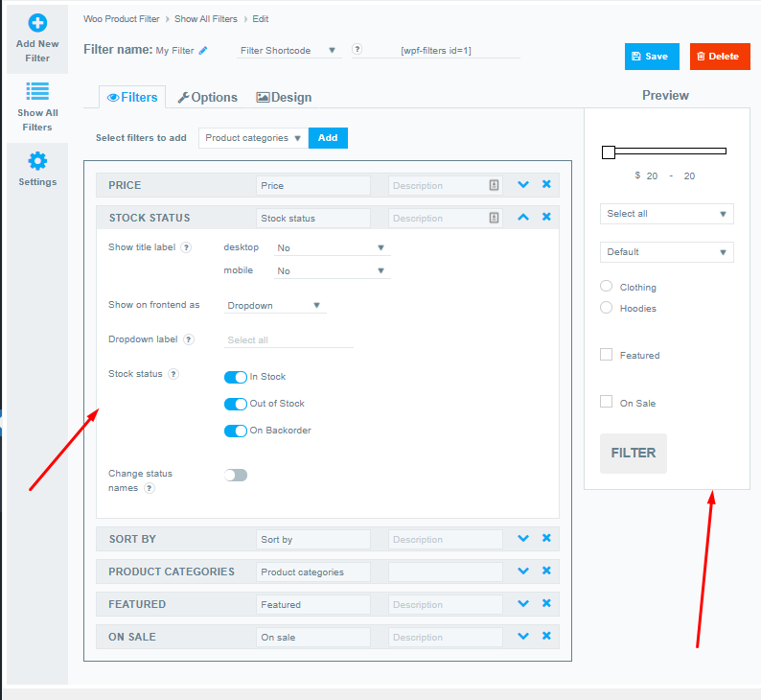Delete the On Sale filter row
This screenshot has width=761, height=700.
(x=546, y=636)
